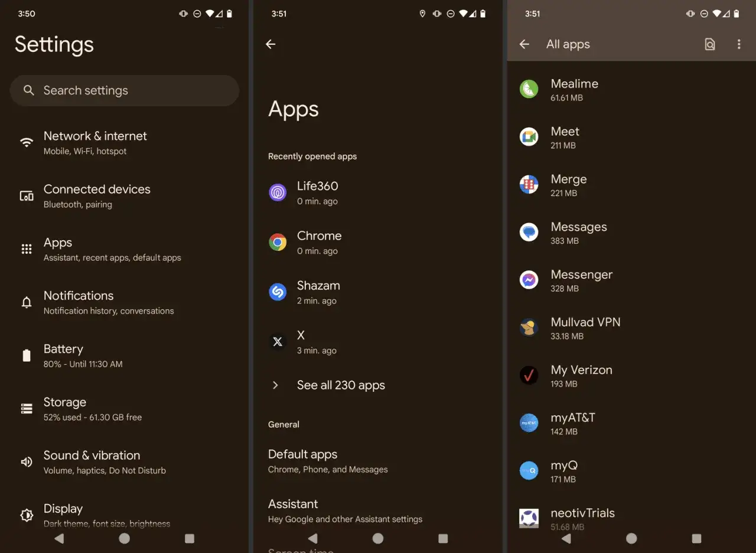This screenshot has width=756, height=553.
Task: Select Mealime 61.61 MB entry
Action: [x=631, y=89]
